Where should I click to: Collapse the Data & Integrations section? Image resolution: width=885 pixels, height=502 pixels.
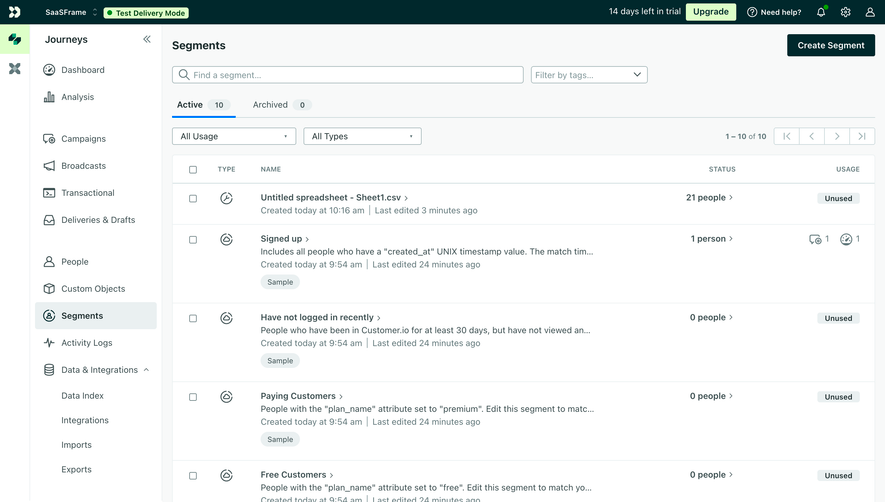coord(146,370)
